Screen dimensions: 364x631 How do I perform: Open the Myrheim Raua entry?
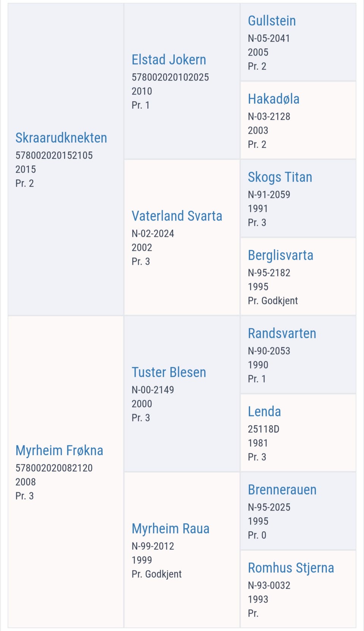[x=170, y=529]
